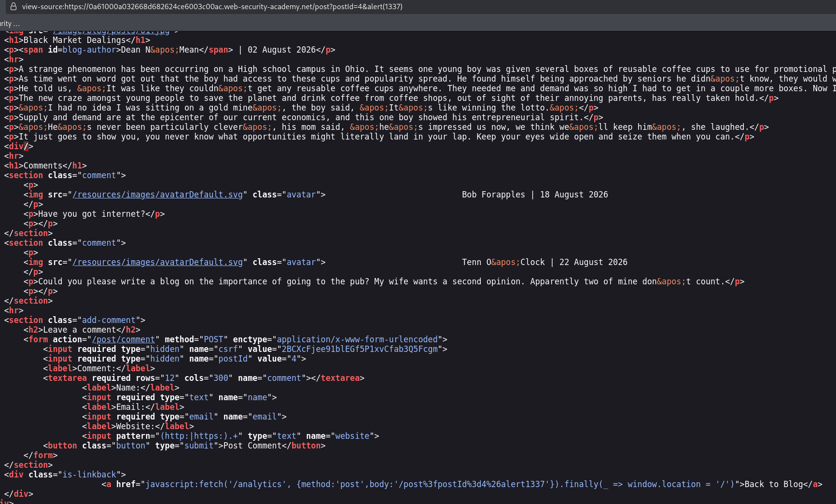Click the javascript:fetch('/analytics' href value
The height and width of the screenshot is (504, 836).
(x=440, y=484)
